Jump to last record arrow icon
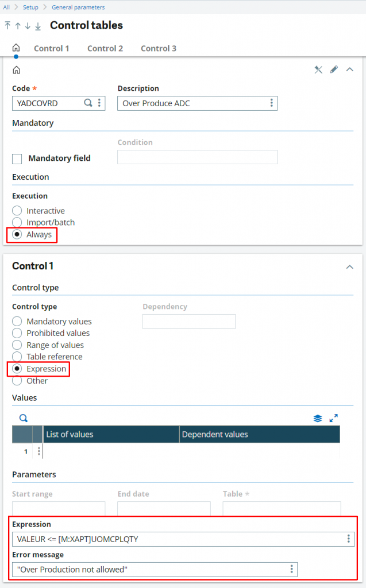366x588 pixels. pos(38,26)
